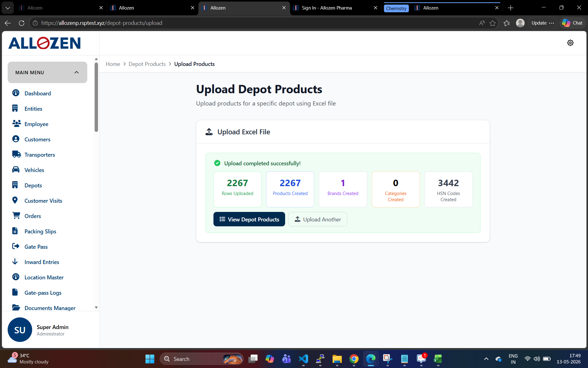The width and height of the screenshot is (588, 368).
Task: Click the sidebar vertical scrollbar
Action: (x=96, y=97)
